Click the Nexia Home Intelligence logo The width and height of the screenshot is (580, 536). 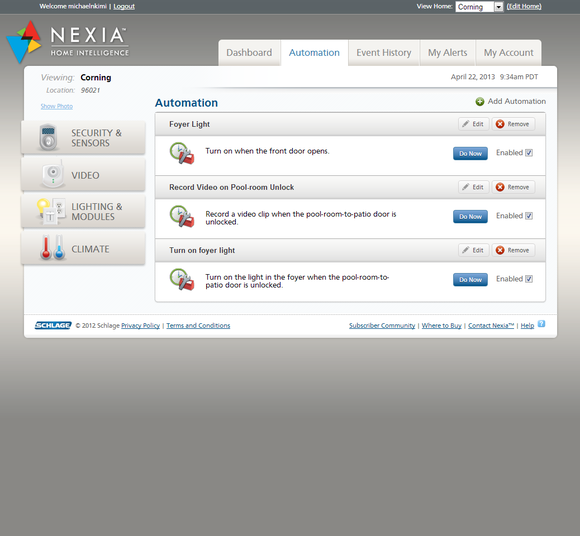pyautogui.click(x=68, y=42)
